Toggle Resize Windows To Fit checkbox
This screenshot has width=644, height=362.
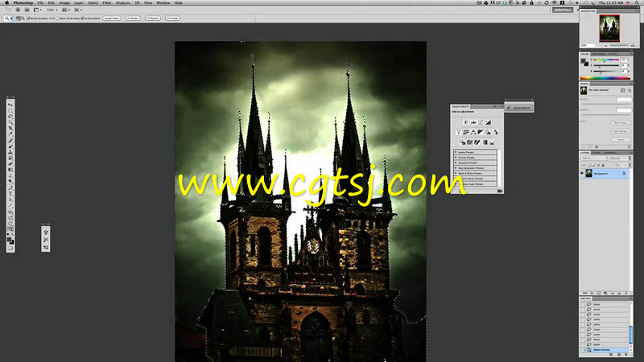[28, 18]
